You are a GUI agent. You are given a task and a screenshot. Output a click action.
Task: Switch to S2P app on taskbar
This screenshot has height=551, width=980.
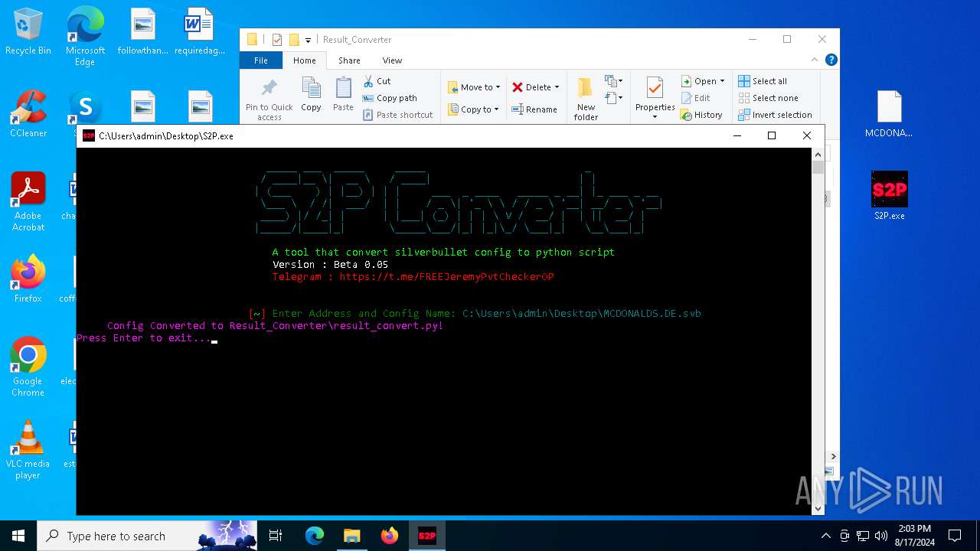coord(427,536)
